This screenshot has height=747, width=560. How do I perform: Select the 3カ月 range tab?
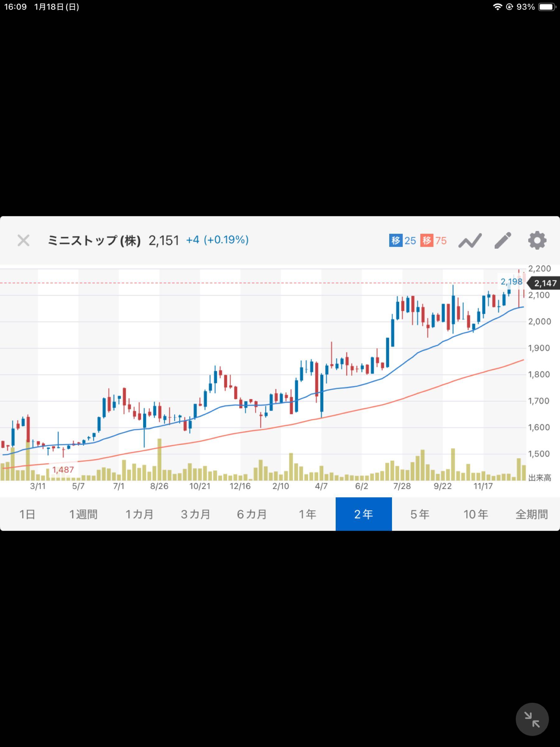[x=196, y=514]
